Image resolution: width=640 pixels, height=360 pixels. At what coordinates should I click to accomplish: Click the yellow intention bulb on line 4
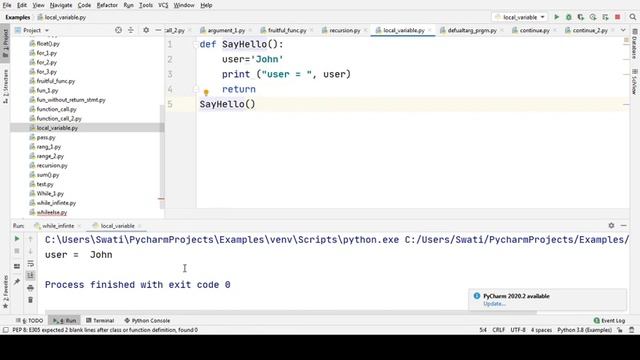[206, 93]
